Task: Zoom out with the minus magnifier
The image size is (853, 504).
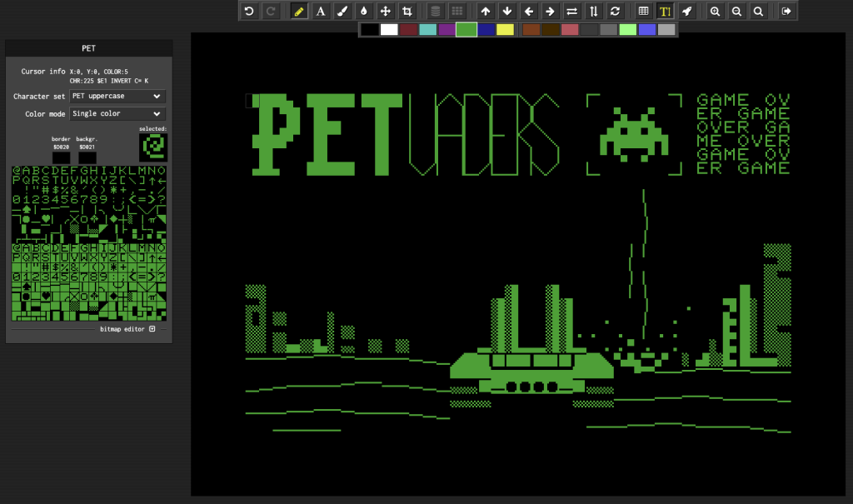Action: [736, 11]
